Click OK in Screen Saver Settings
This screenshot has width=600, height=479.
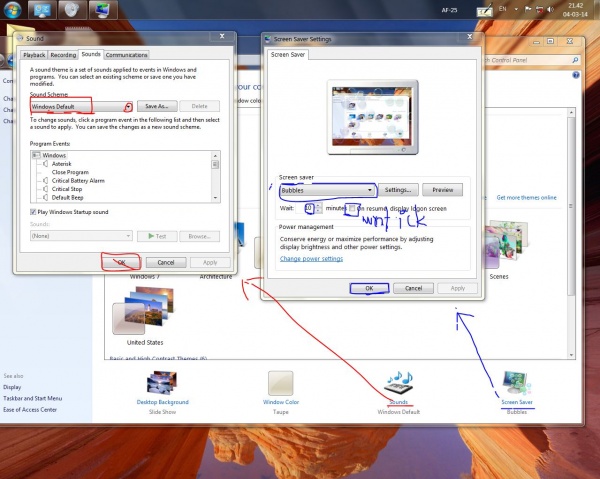[369, 288]
